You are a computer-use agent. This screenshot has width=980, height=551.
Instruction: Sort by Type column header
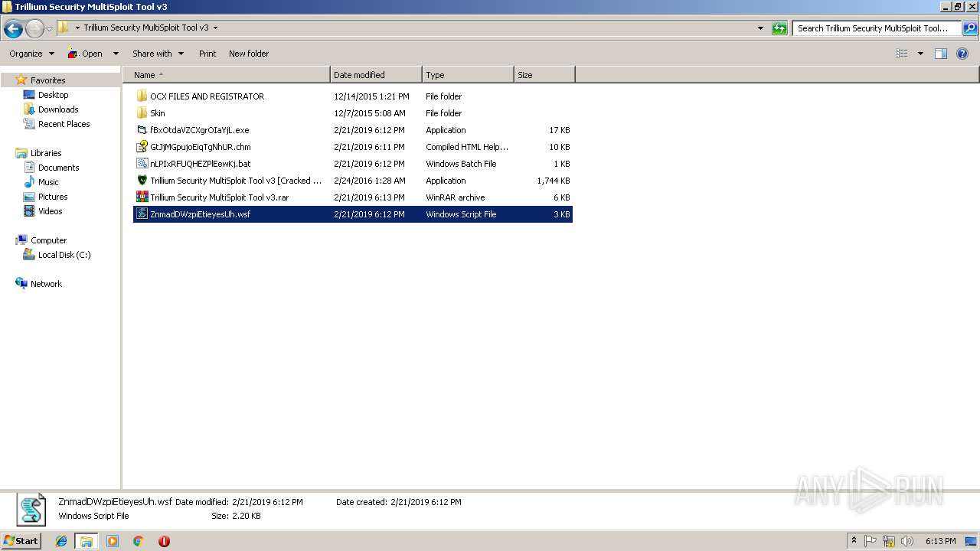coord(468,75)
